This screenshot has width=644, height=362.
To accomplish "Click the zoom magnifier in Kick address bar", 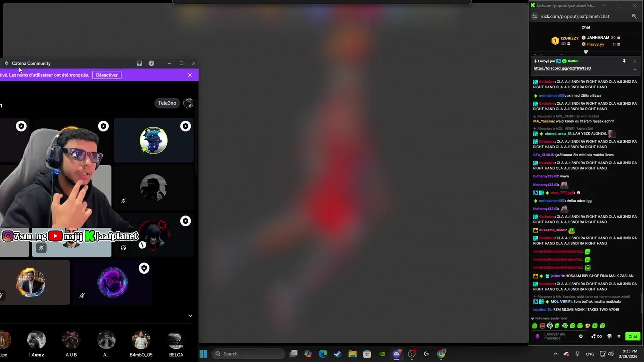I will (x=634, y=16).
